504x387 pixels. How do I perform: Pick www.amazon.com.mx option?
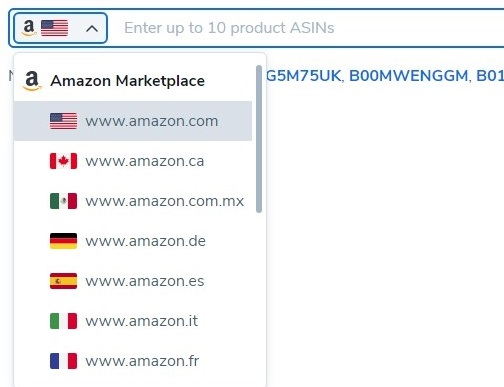pos(133,201)
